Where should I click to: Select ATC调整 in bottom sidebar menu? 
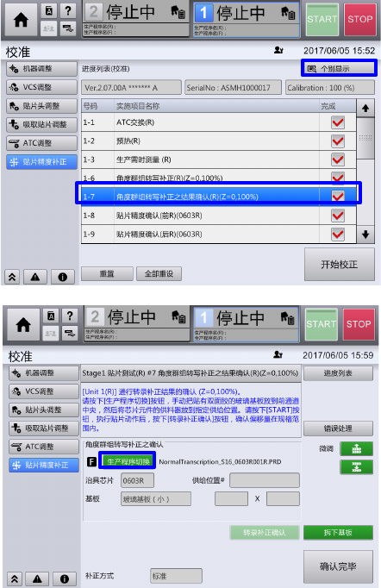click(x=44, y=447)
